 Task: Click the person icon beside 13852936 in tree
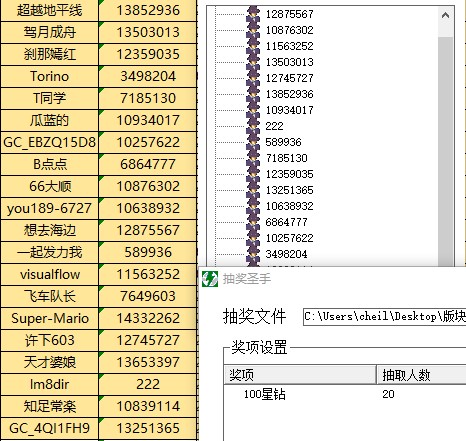(253, 94)
